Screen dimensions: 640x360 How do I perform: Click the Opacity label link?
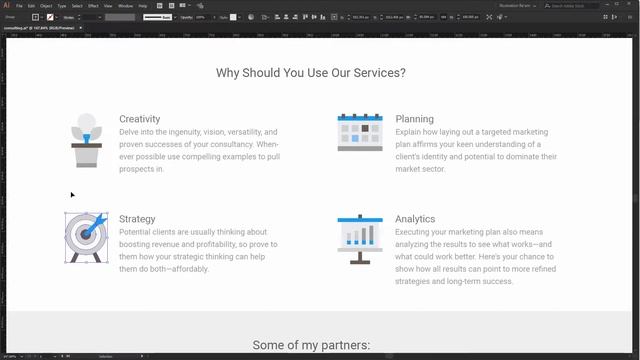pos(186,18)
